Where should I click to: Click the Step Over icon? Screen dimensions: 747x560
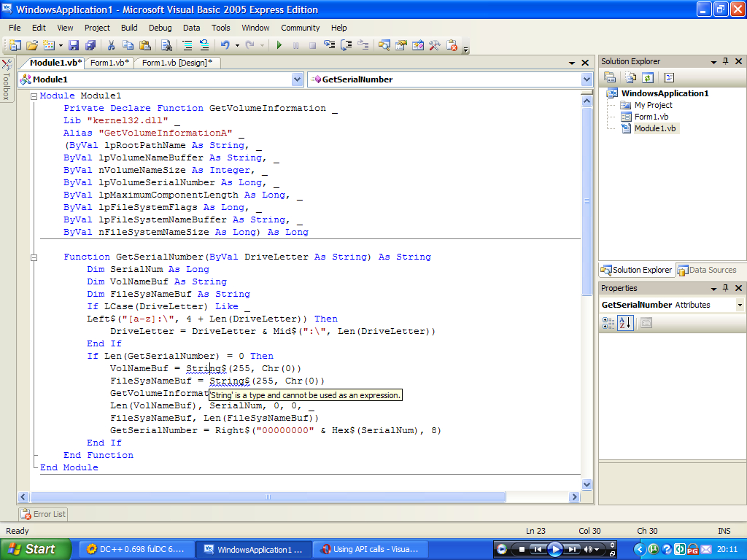346,45
